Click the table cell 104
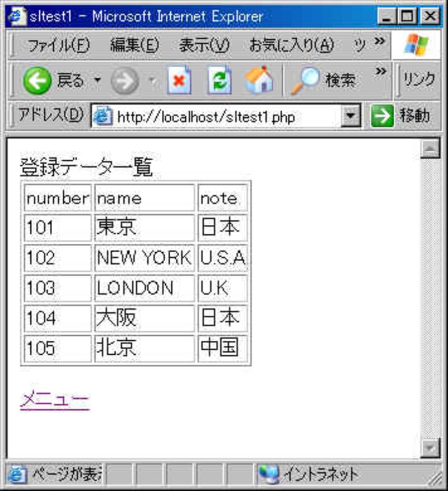Image resolution: width=448 pixels, height=491 pixels. click(58, 318)
